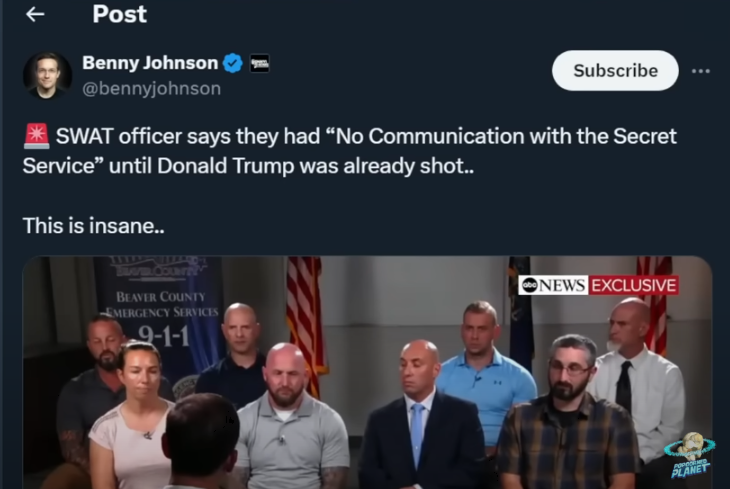Click the blue verified checkmark badge
This screenshot has width=730, height=489.
click(233, 63)
